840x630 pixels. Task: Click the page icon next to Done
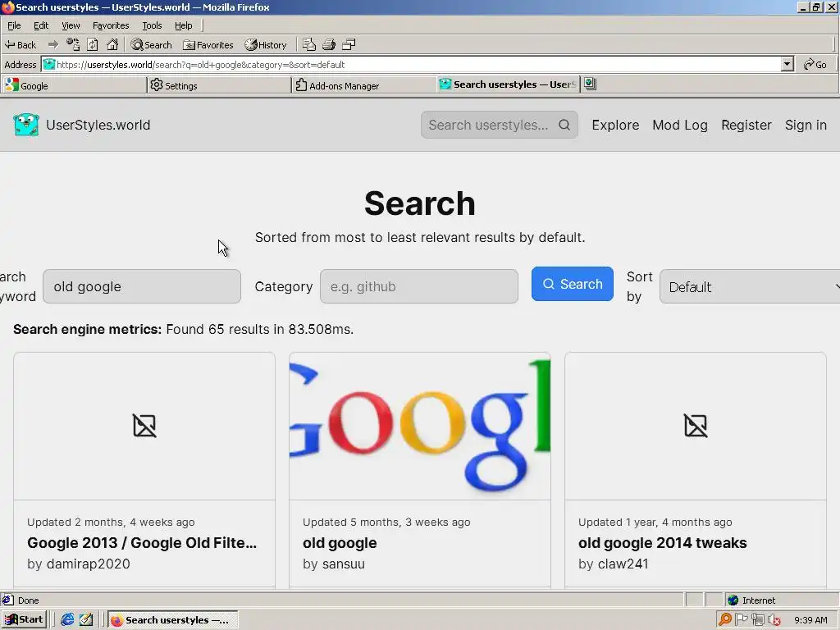point(8,600)
